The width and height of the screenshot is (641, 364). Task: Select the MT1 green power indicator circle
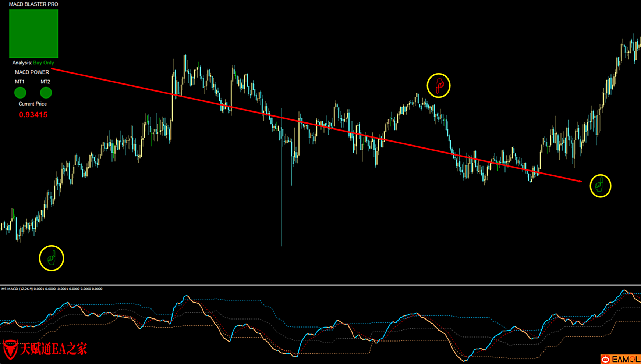pyautogui.click(x=20, y=93)
